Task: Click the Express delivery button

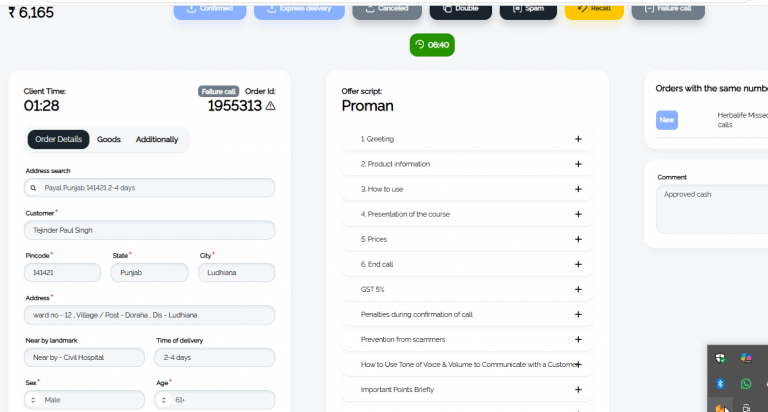Action: [299, 10]
